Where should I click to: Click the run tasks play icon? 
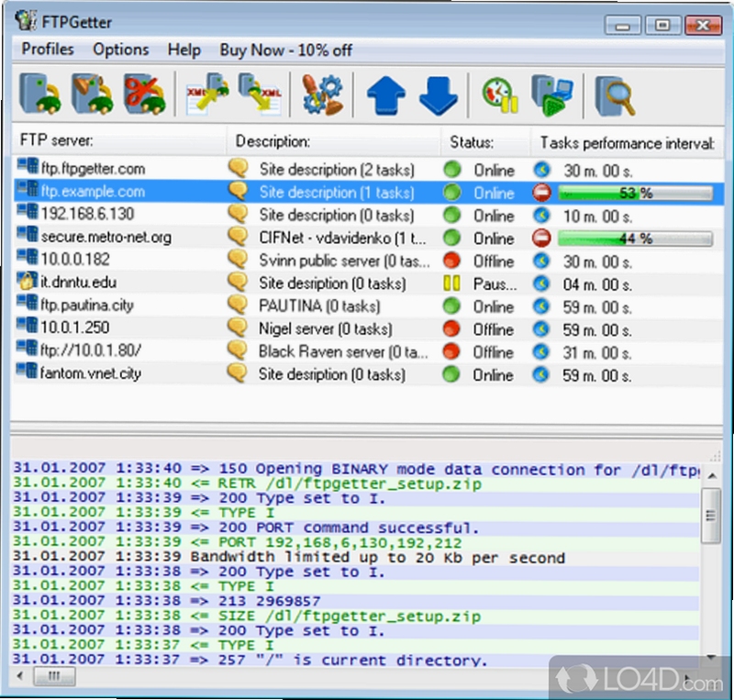point(552,95)
